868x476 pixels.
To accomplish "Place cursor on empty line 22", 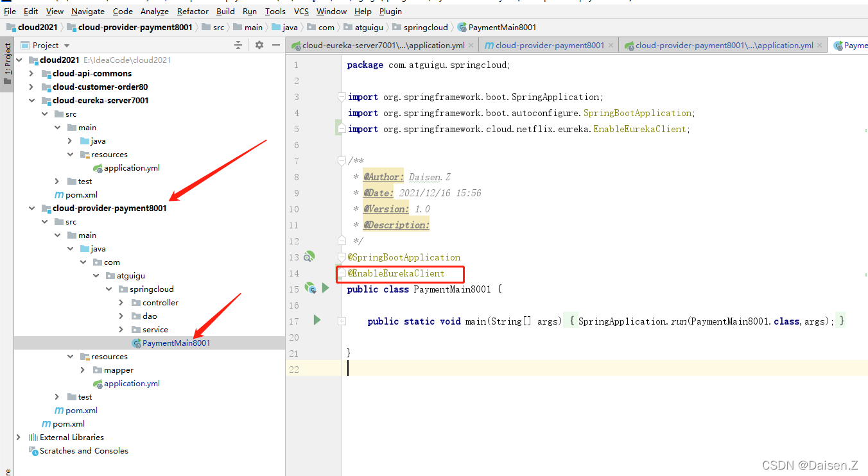I will [603, 368].
